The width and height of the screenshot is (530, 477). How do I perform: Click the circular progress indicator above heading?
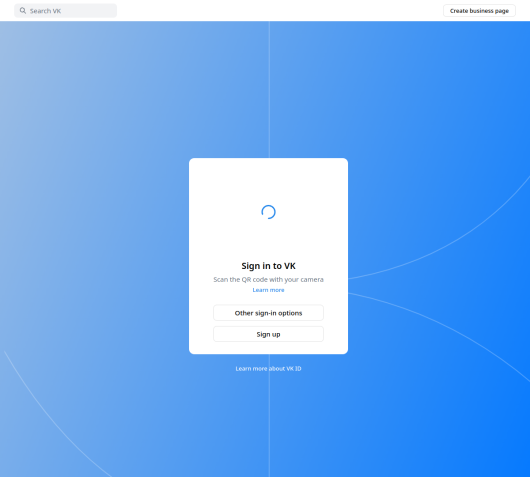click(x=268, y=212)
